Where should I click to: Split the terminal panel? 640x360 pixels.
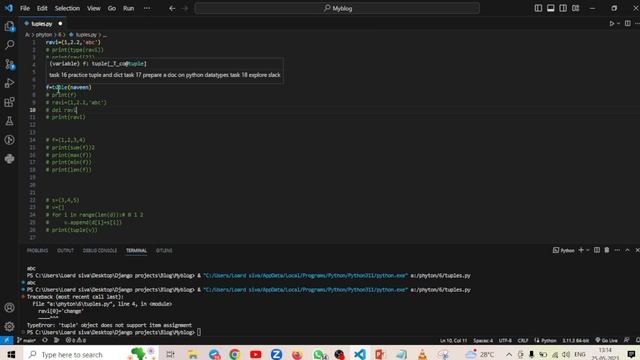pos(597,250)
